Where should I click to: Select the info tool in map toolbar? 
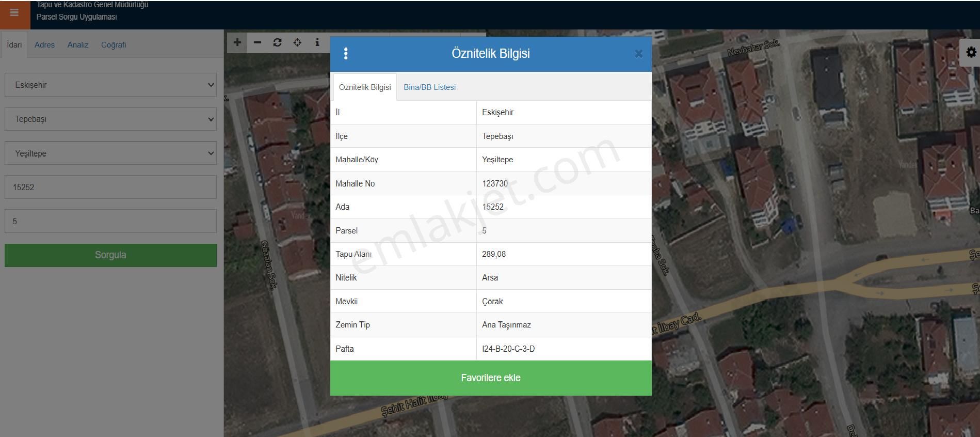(x=317, y=42)
